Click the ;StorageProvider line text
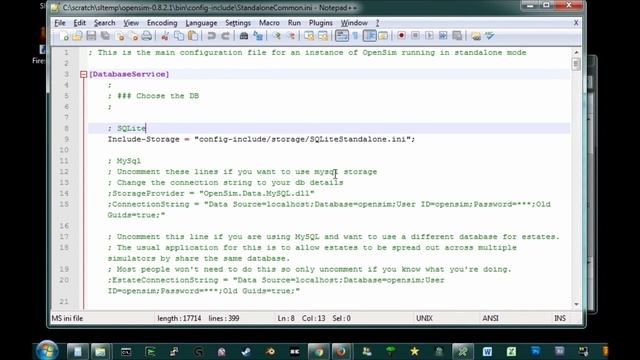The image size is (640, 360). [x=211, y=193]
